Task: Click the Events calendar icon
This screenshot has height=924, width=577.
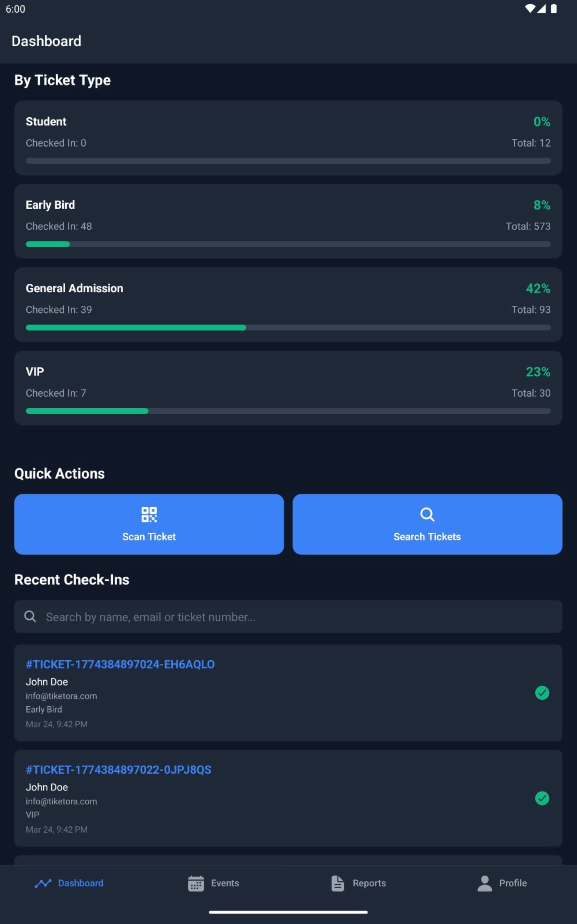Action: 196,883
